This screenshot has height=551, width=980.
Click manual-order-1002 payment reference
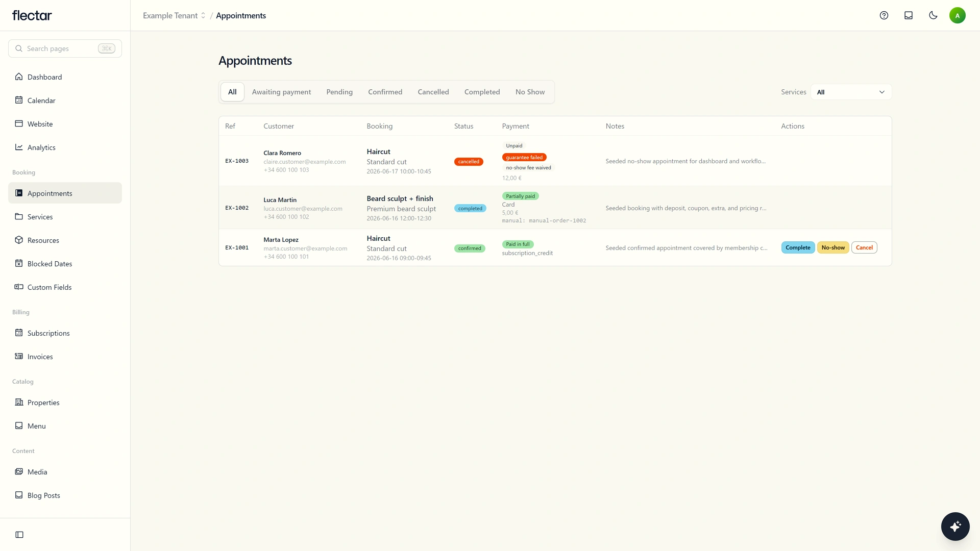pyautogui.click(x=557, y=221)
